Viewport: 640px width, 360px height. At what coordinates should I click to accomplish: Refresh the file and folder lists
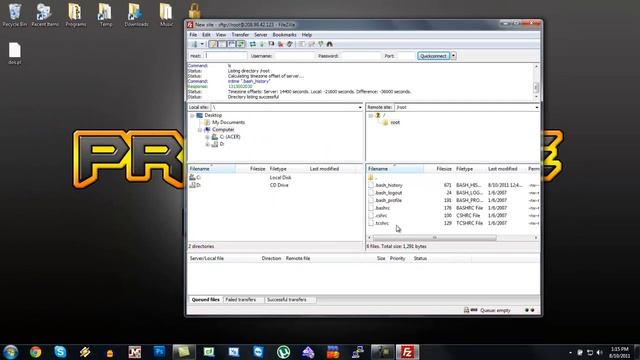click(253, 44)
